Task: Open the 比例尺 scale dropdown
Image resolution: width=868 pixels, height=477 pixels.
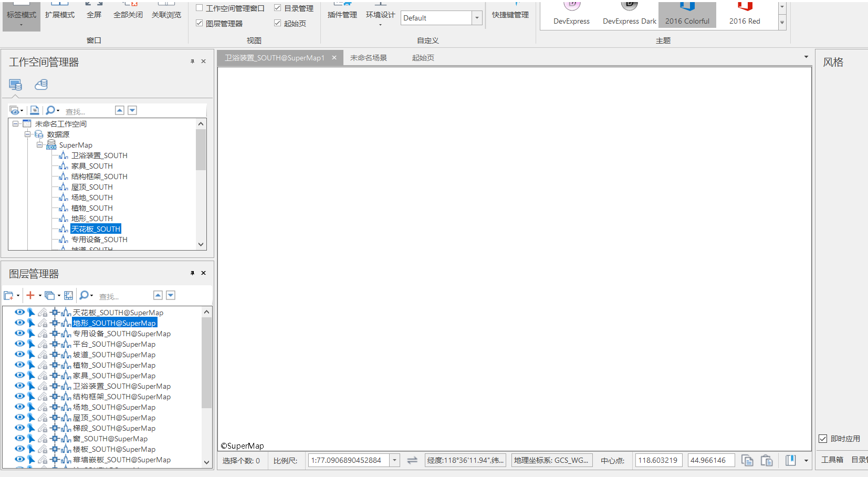Action: point(395,460)
